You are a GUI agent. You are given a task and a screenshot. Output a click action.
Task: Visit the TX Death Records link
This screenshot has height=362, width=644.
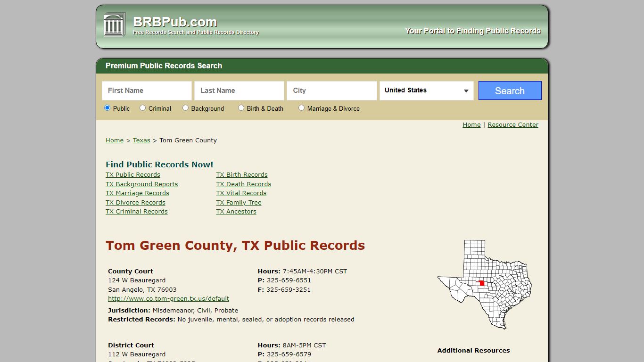coord(244,184)
